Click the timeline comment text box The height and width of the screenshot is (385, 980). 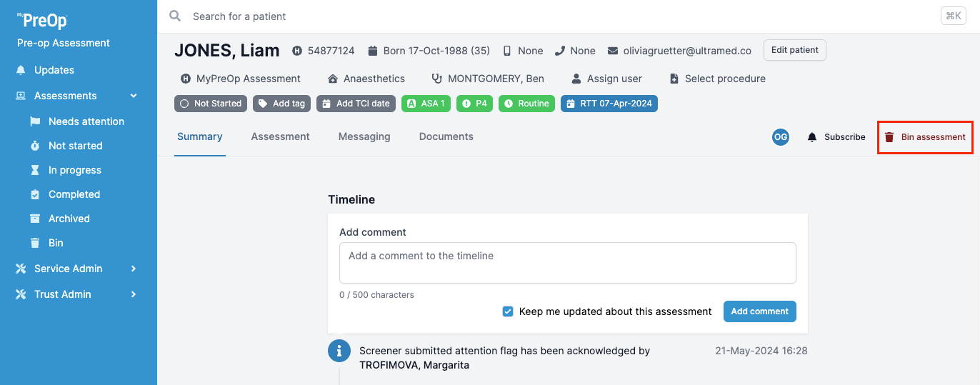tap(567, 263)
